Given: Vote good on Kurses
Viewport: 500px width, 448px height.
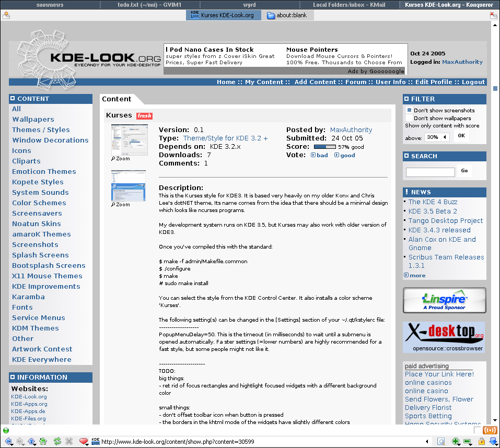Looking at the screenshot, I should tap(345, 155).
